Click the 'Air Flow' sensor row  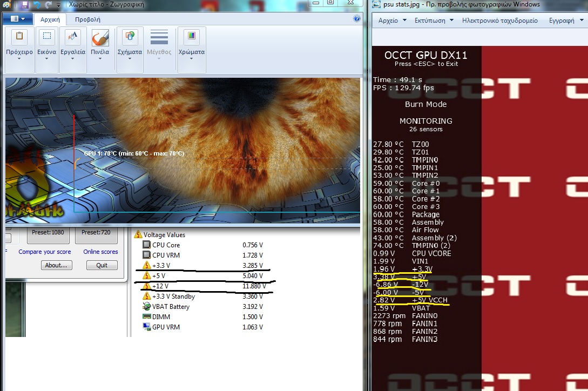point(405,230)
